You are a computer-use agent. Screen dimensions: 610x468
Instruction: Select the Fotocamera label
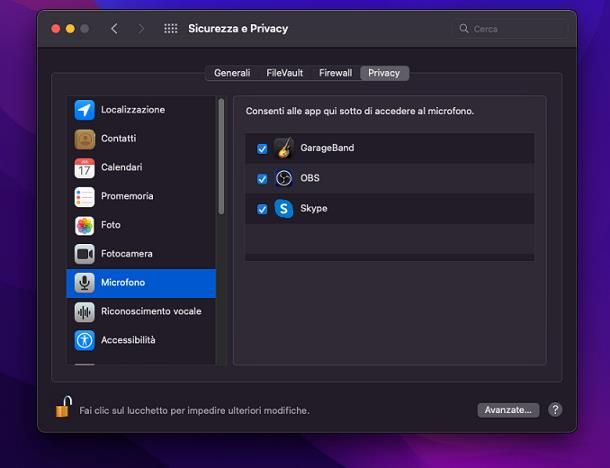coord(127,254)
